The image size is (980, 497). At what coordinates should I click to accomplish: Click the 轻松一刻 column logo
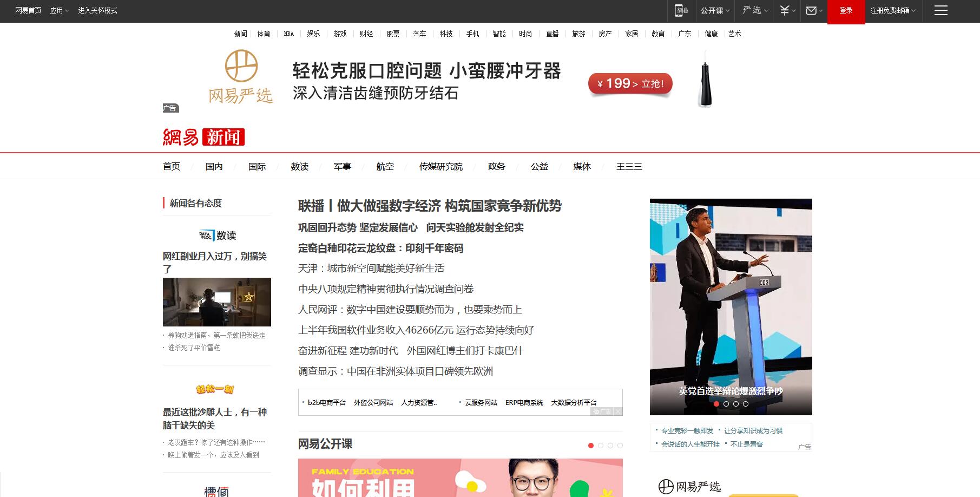[215, 389]
